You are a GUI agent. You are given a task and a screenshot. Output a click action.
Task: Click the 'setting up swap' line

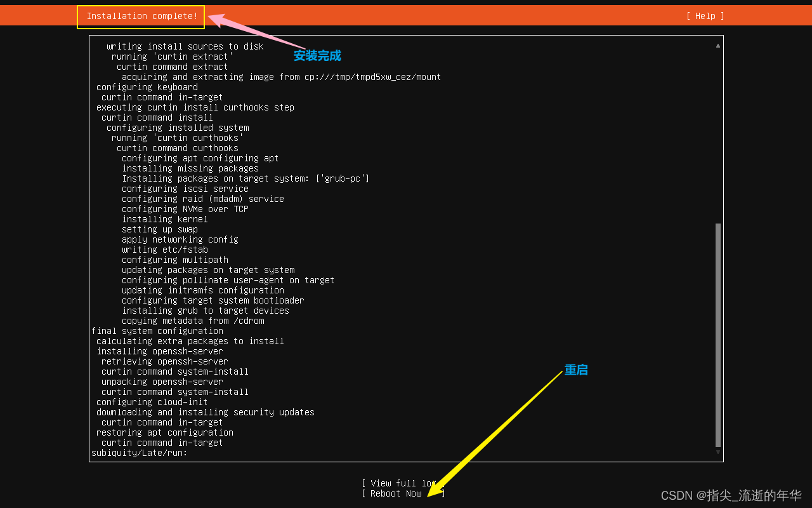[159, 229]
